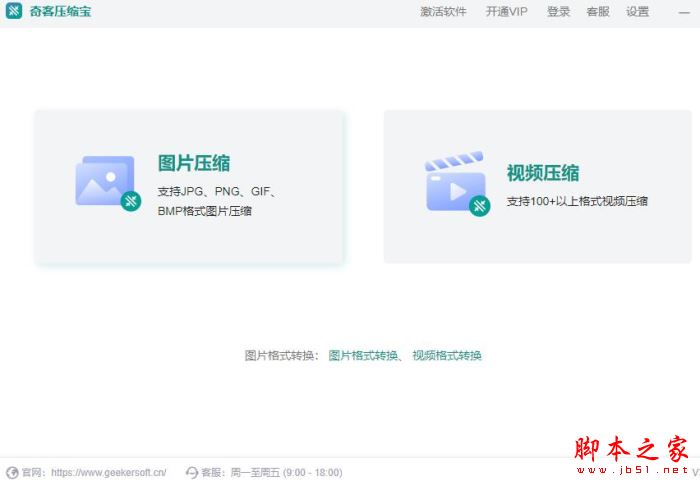Open the 图片格式转换 link
700x481 pixels.
[x=363, y=355]
